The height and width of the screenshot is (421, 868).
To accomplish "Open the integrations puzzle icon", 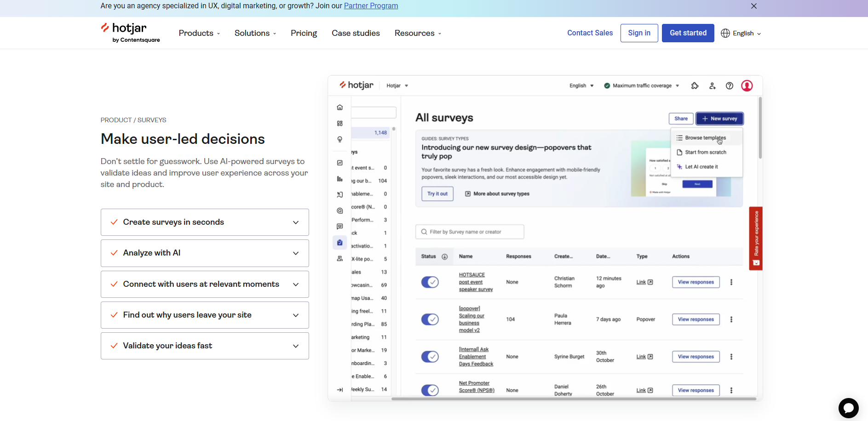I will 695,85.
